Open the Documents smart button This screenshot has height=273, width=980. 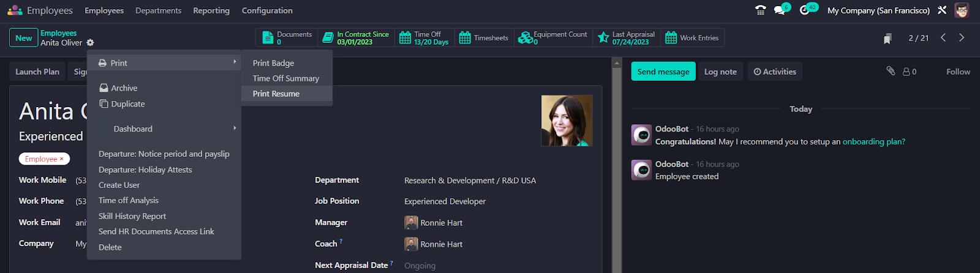287,38
